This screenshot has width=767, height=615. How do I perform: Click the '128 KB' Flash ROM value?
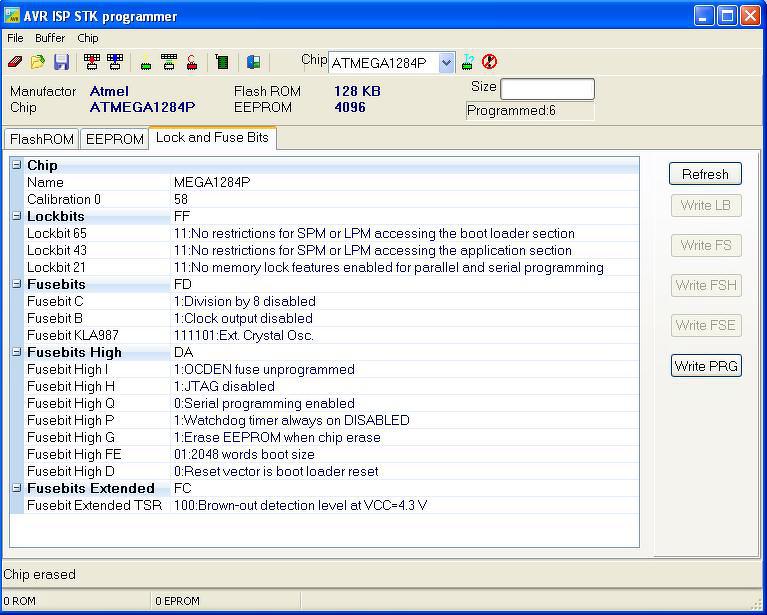[357, 91]
